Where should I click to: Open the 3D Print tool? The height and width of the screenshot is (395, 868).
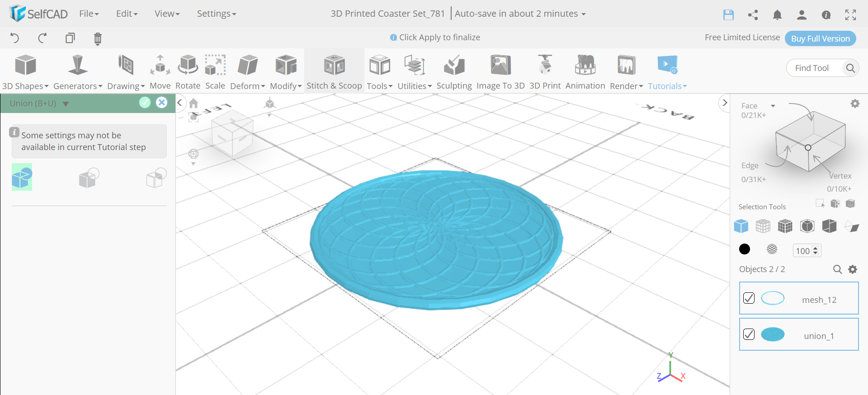point(545,72)
